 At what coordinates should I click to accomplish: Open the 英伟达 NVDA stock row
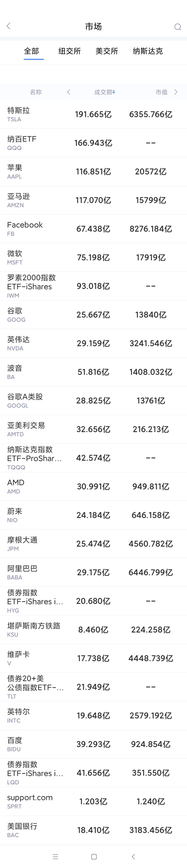[93, 343]
